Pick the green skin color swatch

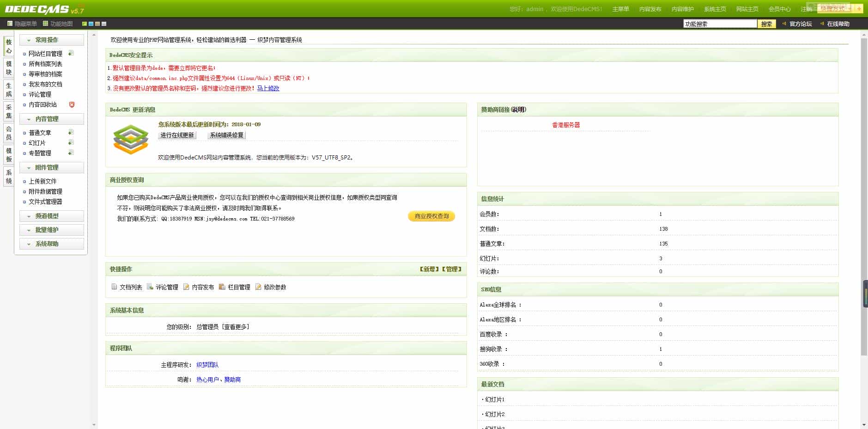[x=85, y=24]
